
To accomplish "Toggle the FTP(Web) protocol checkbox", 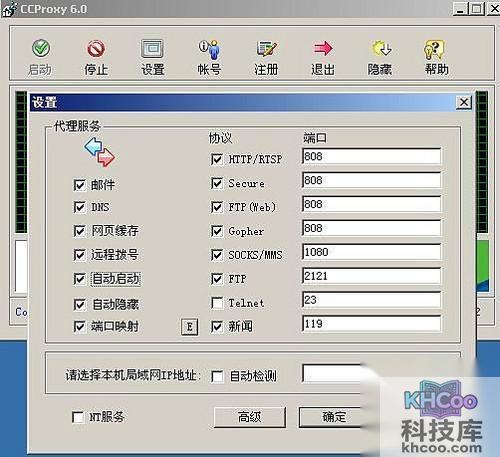I will click(217, 207).
